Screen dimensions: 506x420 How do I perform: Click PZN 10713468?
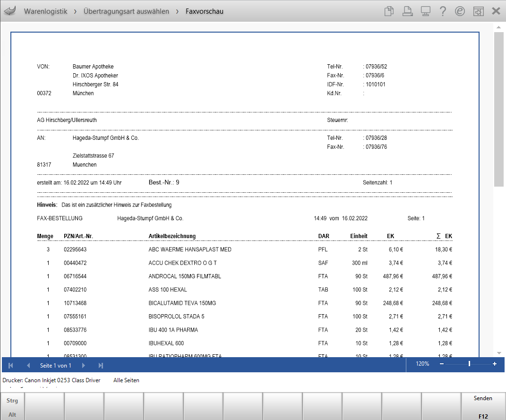pos(75,303)
